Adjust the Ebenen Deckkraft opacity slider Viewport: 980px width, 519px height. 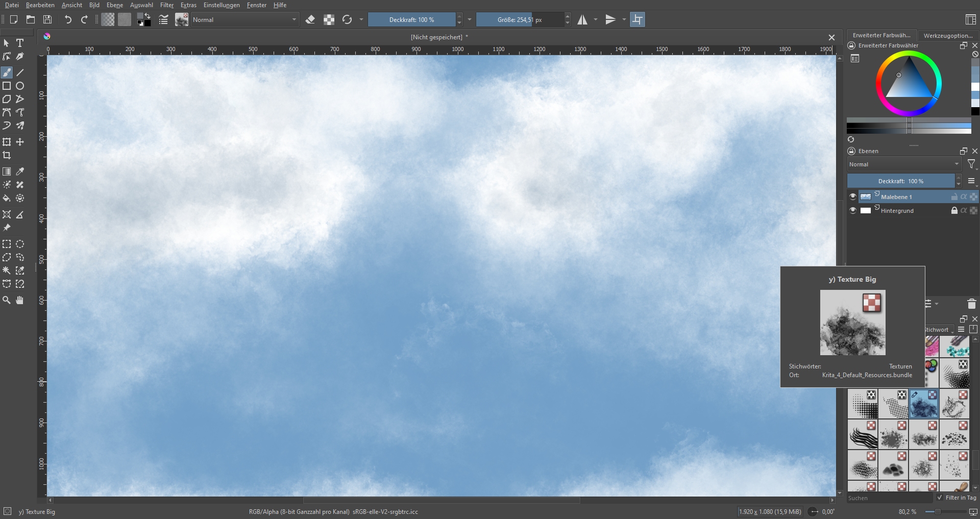(x=901, y=181)
